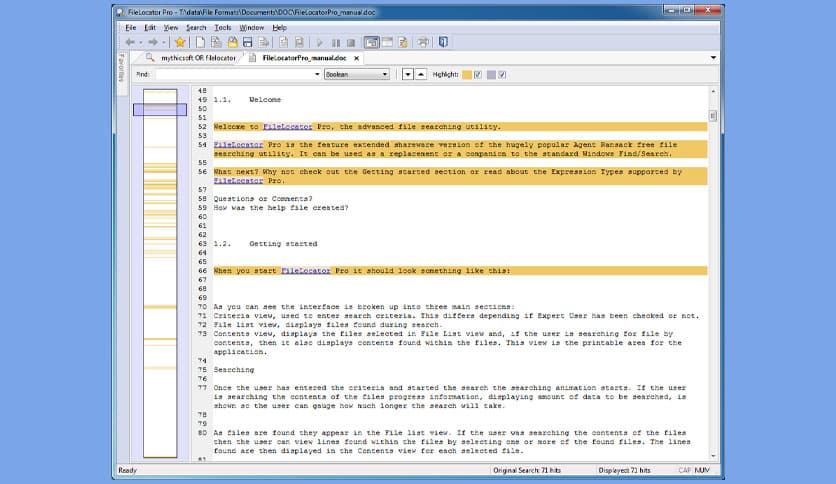The height and width of the screenshot is (484, 836).
Task: Click scrollbar up arrow in contents view
Action: pos(713,92)
